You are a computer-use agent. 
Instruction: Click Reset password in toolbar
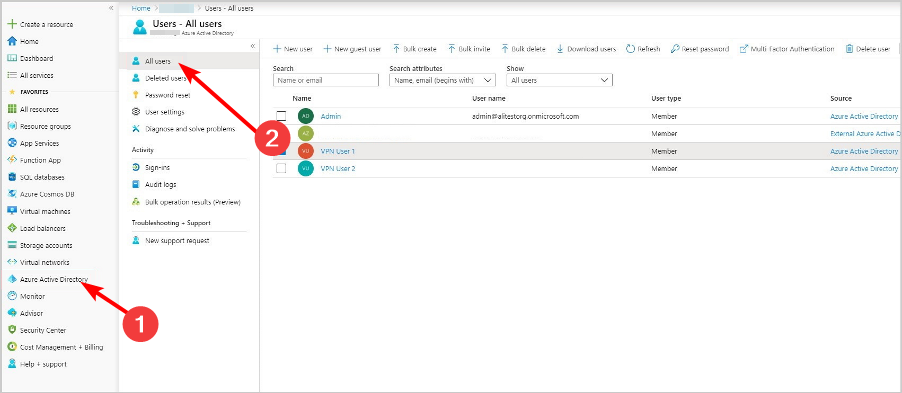pyautogui.click(x=700, y=49)
